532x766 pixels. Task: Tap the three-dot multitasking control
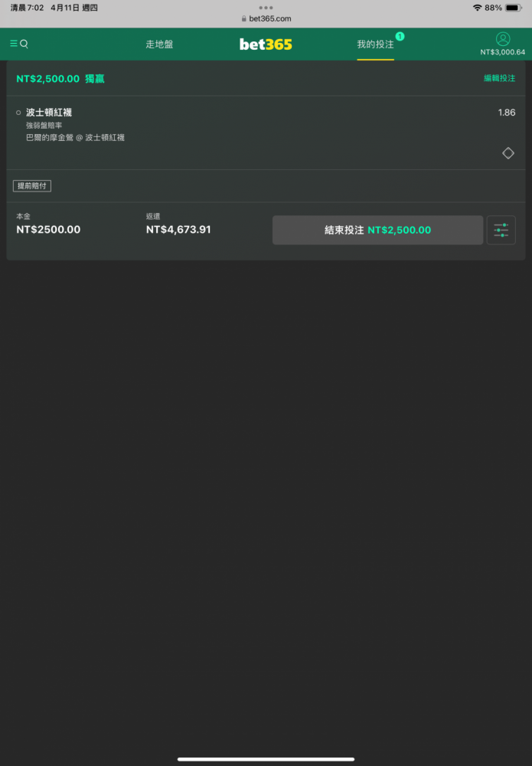266,8
